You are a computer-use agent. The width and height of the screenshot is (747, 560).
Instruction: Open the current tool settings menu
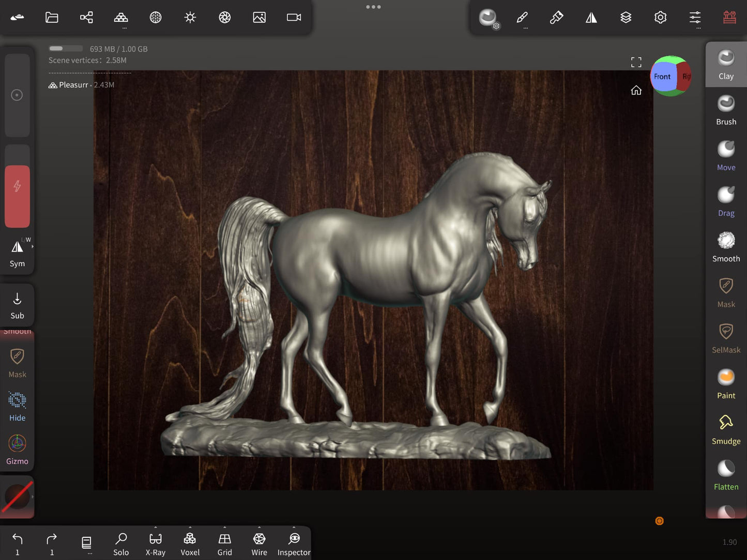pos(488,18)
